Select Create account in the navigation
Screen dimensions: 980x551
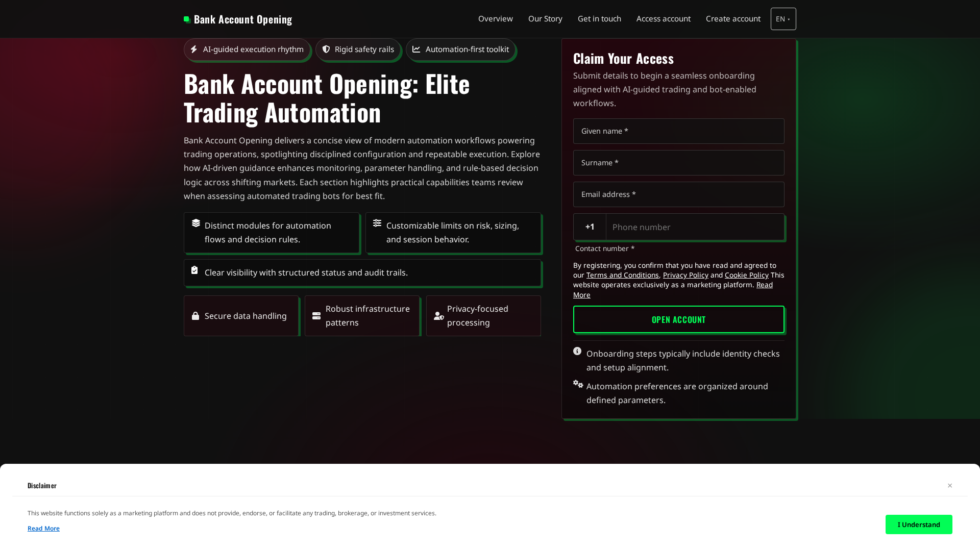point(733,19)
